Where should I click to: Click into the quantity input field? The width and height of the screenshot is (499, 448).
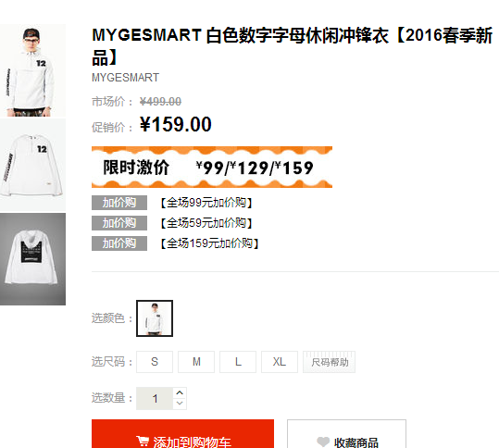(155, 398)
